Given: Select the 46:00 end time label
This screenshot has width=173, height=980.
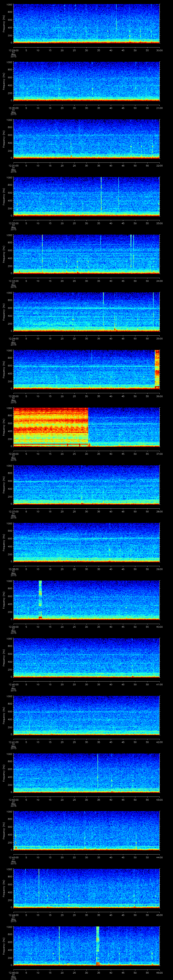Looking at the screenshot, I should click(159, 972).
